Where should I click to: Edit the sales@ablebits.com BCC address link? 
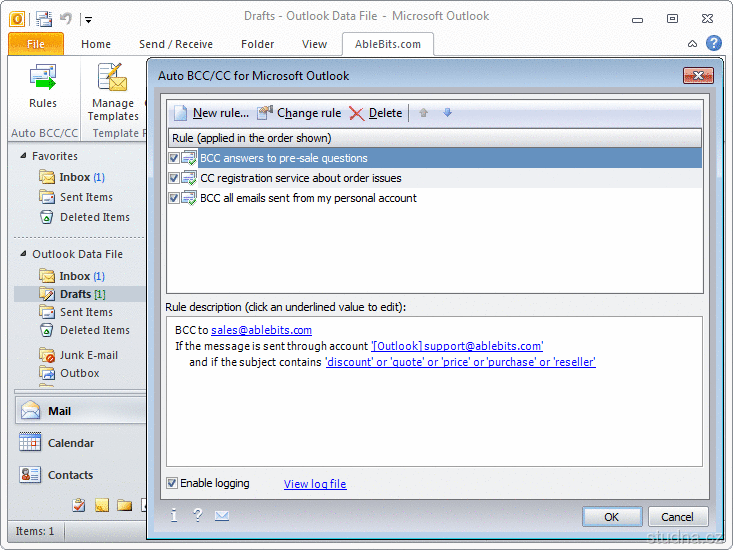coord(261,330)
